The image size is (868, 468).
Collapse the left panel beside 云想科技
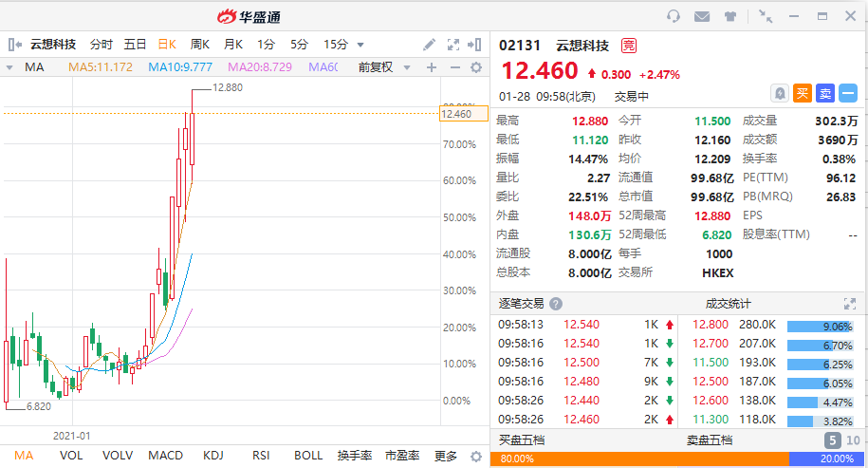(13, 45)
